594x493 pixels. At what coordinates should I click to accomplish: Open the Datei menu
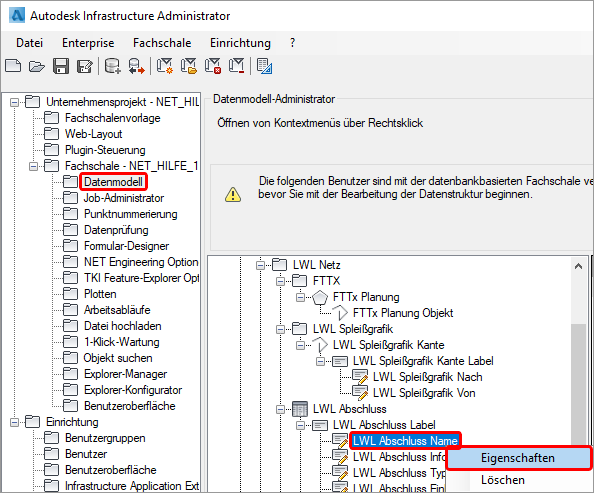pyautogui.click(x=29, y=43)
